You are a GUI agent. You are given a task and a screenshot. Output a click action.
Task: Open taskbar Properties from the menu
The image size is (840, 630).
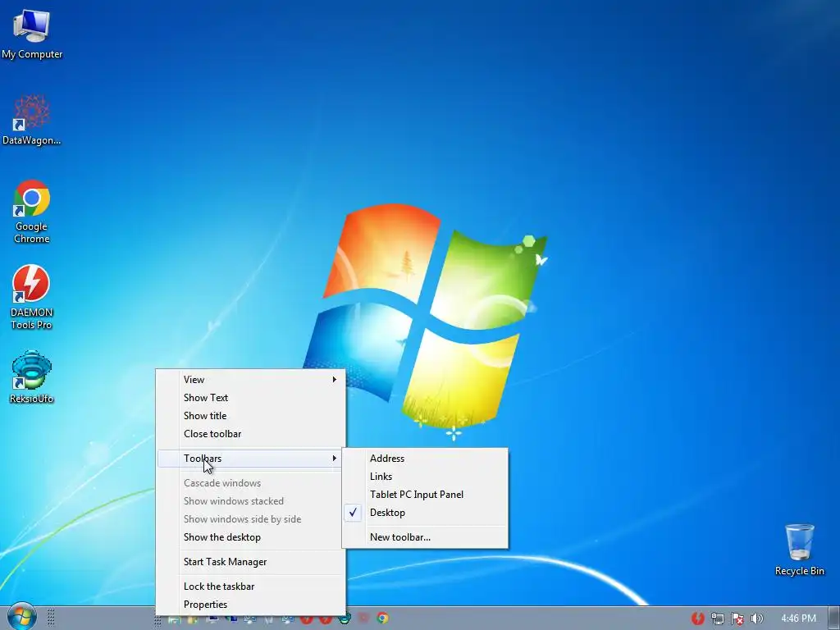pyautogui.click(x=251, y=605)
